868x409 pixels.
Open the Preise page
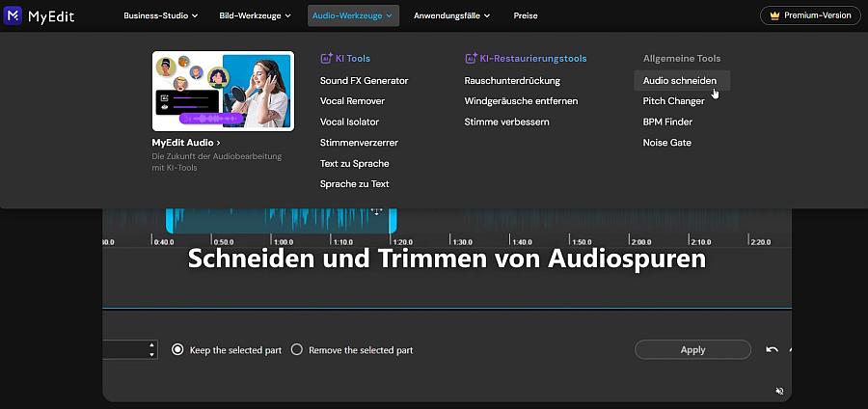click(x=526, y=15)
